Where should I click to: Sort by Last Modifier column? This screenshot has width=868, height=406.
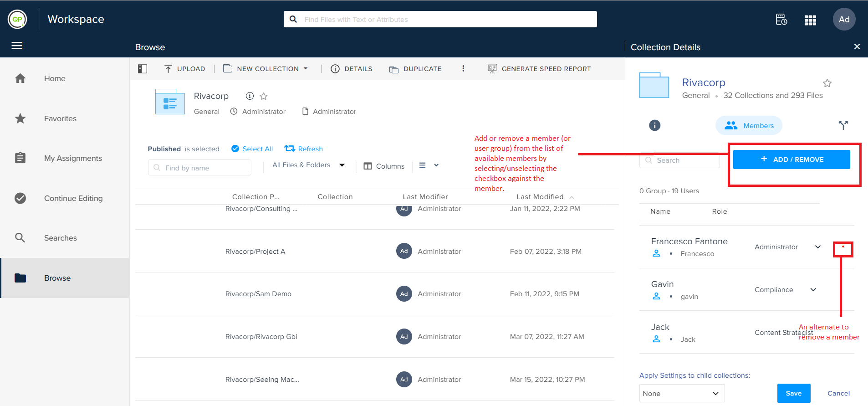[x=425, y=197]
